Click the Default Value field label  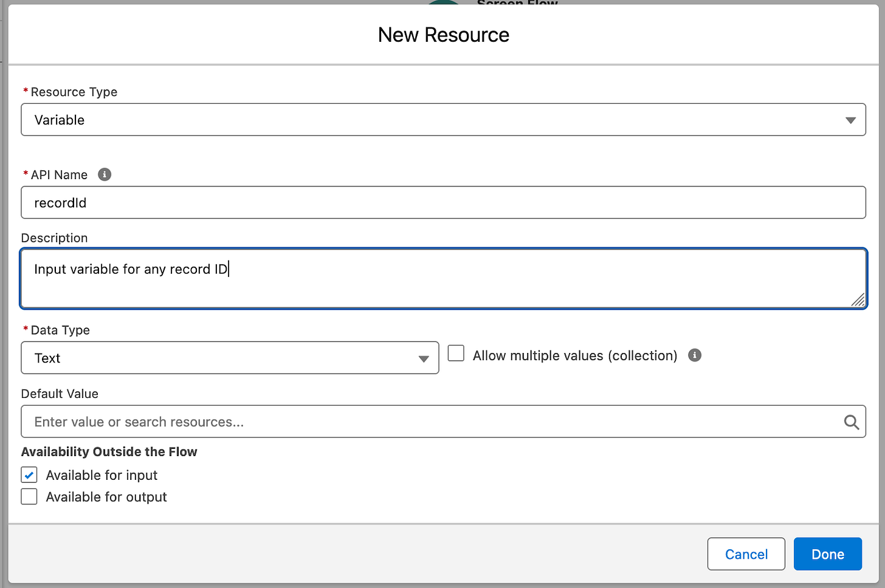(60, 394)
